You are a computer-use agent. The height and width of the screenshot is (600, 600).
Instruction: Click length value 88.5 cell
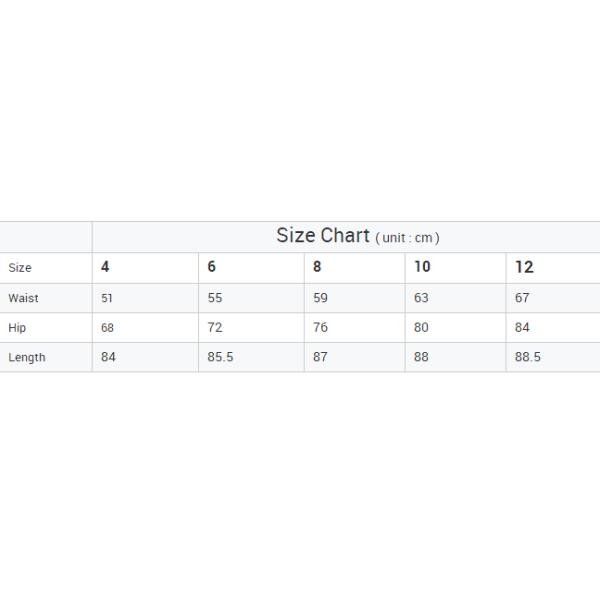click(x=528, y=358)
